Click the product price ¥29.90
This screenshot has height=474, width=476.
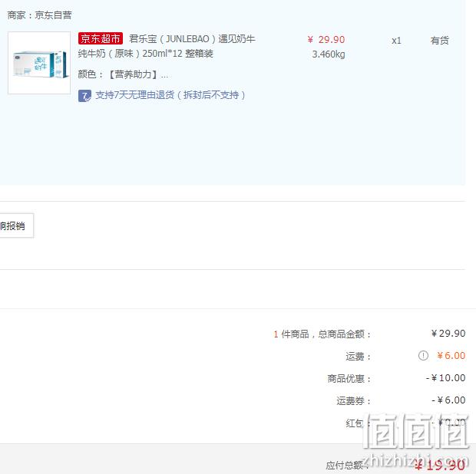coord(326,39)
